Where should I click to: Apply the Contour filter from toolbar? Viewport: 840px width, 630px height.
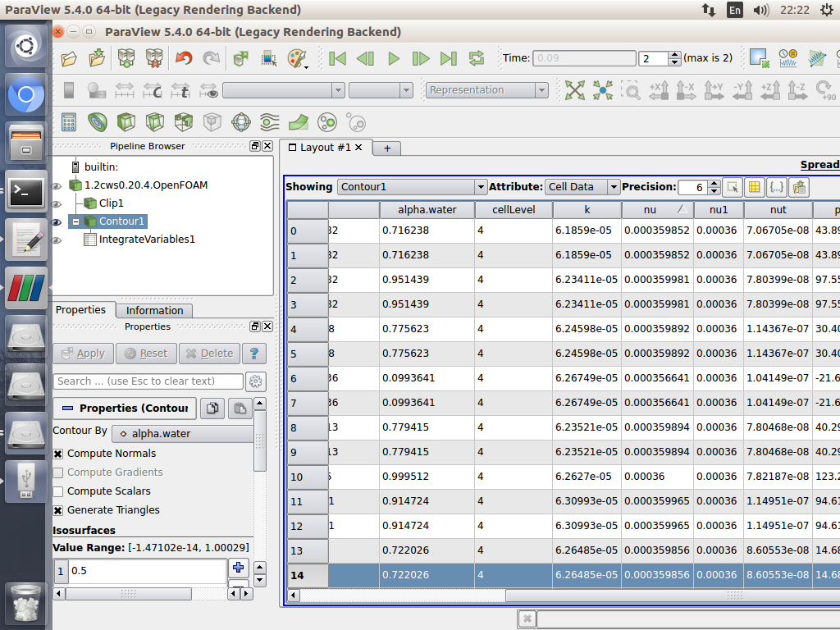pos(98,122)
